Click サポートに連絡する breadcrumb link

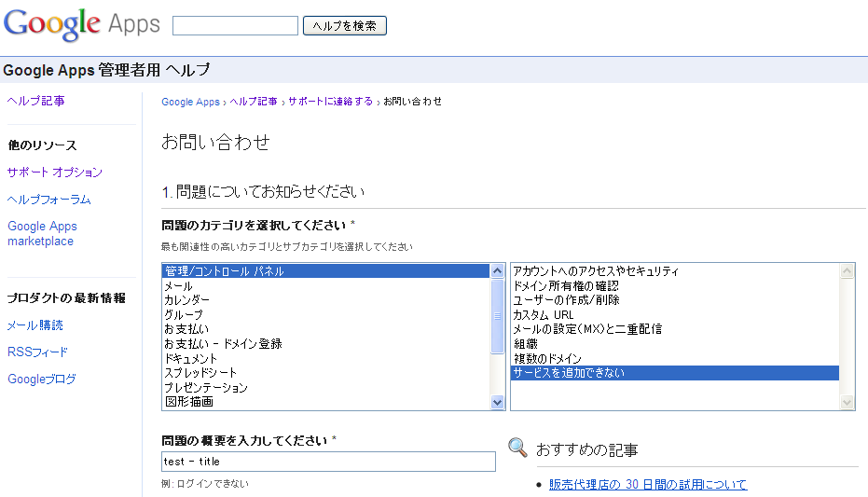(x=330, y=102)
